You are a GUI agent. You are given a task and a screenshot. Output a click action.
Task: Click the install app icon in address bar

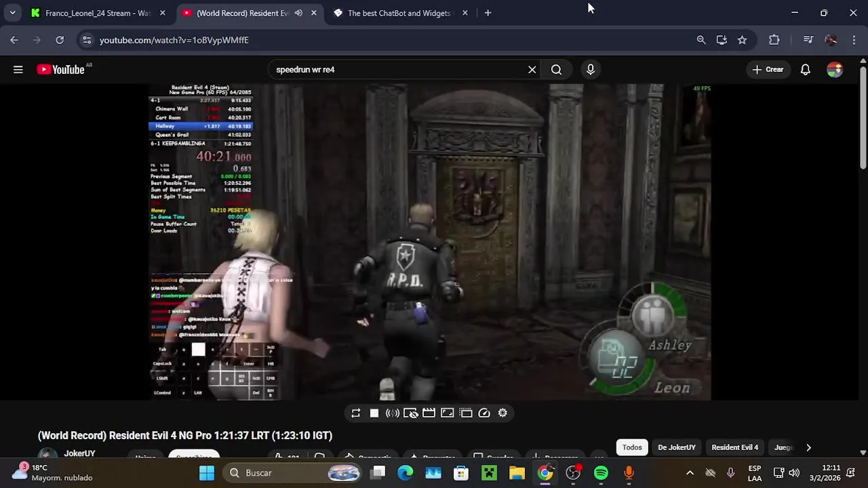pyautogui.click(x=722, y=40)
